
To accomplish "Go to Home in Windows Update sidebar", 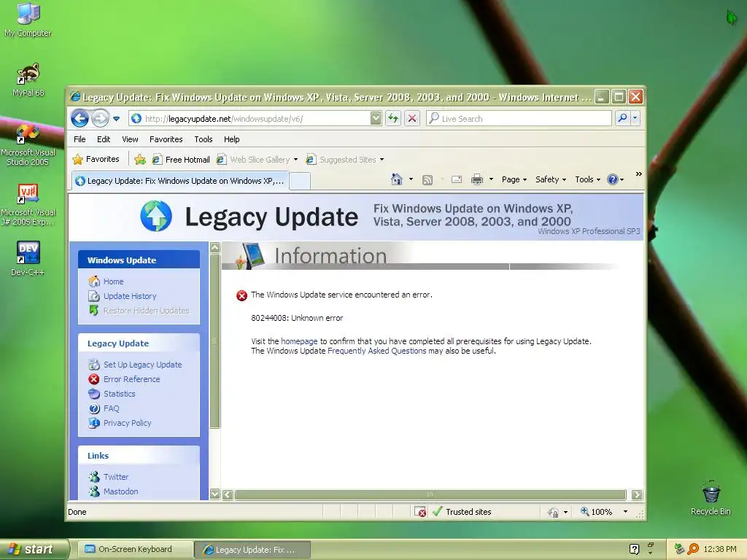I will coord(113,281).
